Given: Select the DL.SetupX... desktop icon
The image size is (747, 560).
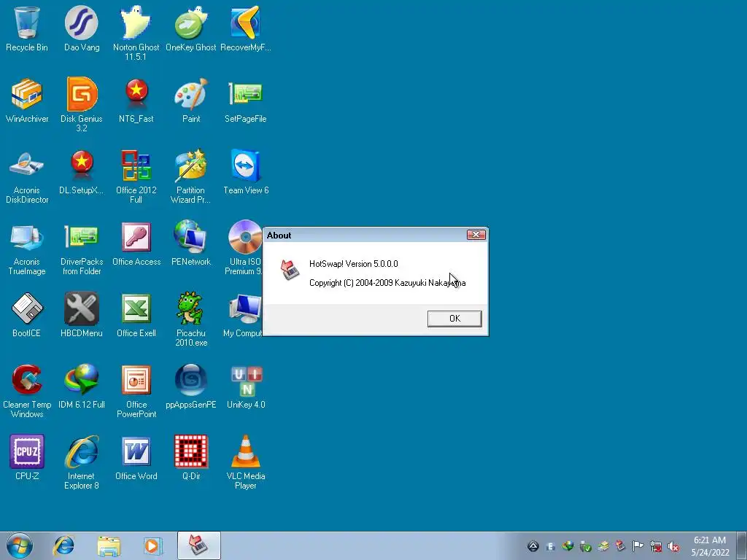Looking at the screenshot, I should click(82, 171).
